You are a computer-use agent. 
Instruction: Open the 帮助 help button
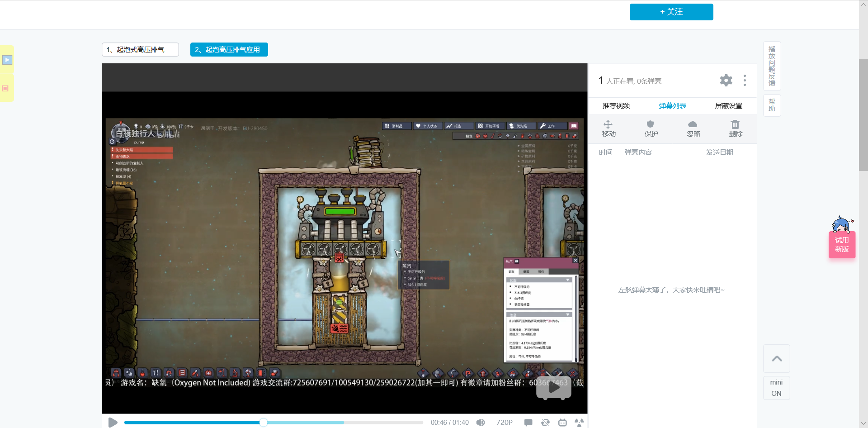pyautogui.click(x=772, y=105)
